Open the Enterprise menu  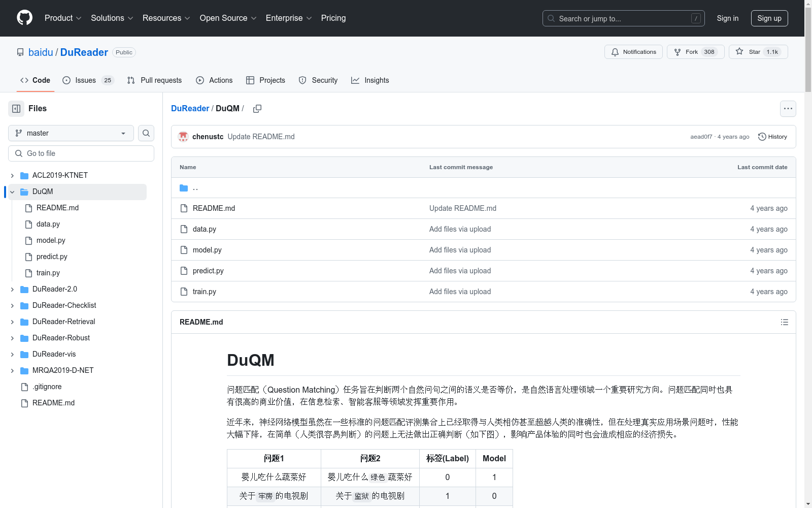pyautogui.click(x=289, y=18)
